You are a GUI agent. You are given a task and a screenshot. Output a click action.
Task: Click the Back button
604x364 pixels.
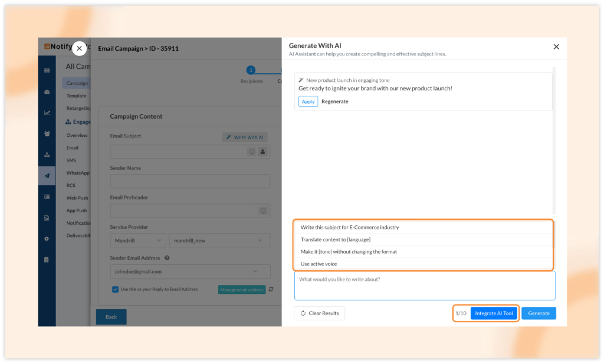(111, 317)
